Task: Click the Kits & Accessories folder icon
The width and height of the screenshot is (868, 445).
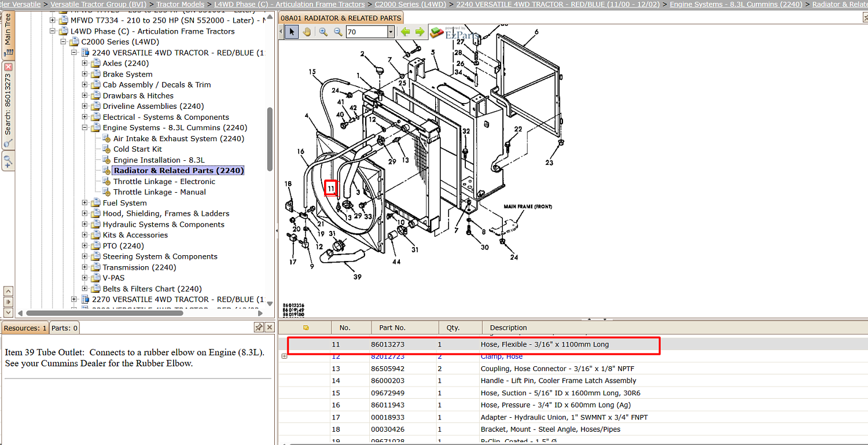Action: click(x=95, y=235)
